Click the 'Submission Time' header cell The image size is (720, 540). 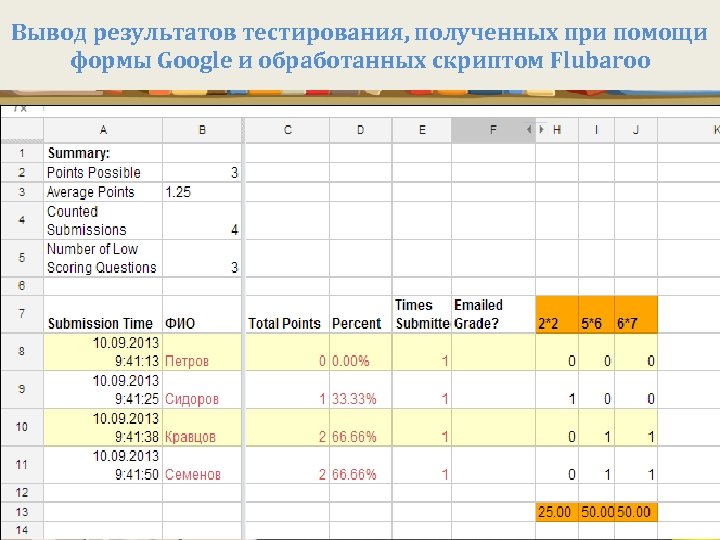tap(103, 315)
